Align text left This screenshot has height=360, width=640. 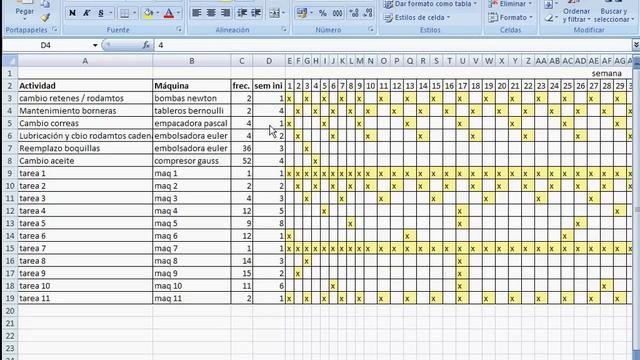click(x=197, y=13)
